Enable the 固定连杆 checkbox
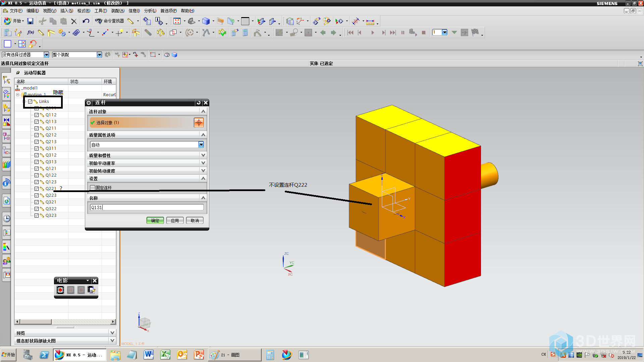The image size is (644, 362). click(93, 188)
